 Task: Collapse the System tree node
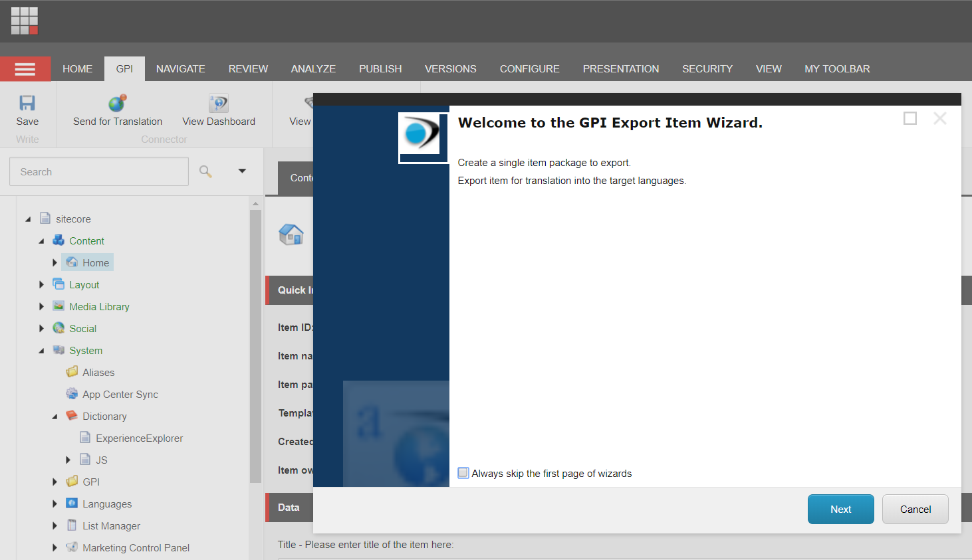[x=41, y=350]
